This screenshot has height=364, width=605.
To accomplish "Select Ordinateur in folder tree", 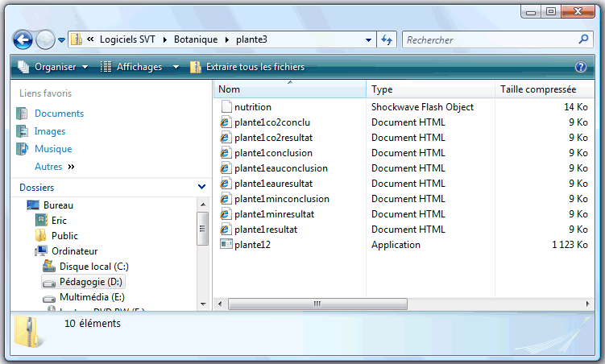I will pos(74,251).
